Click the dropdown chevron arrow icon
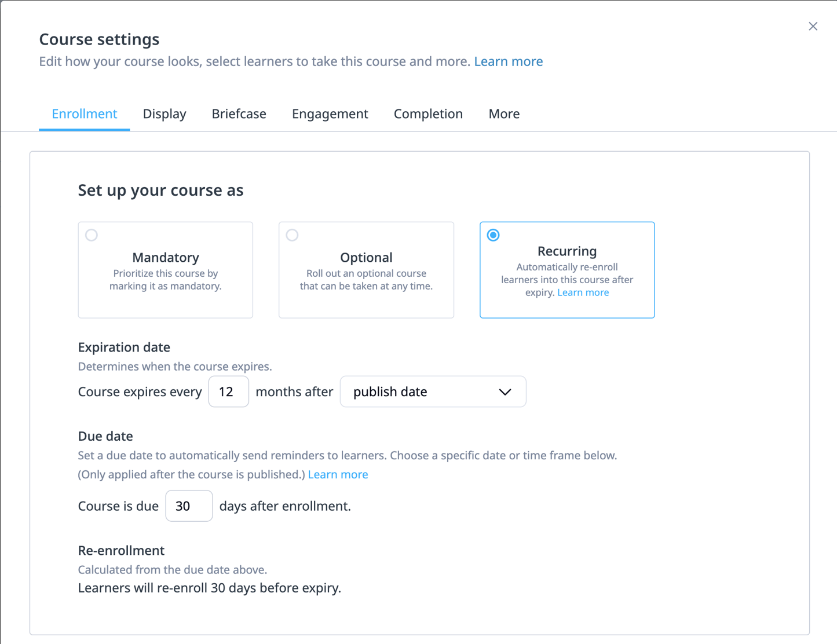 click(505, 392)
